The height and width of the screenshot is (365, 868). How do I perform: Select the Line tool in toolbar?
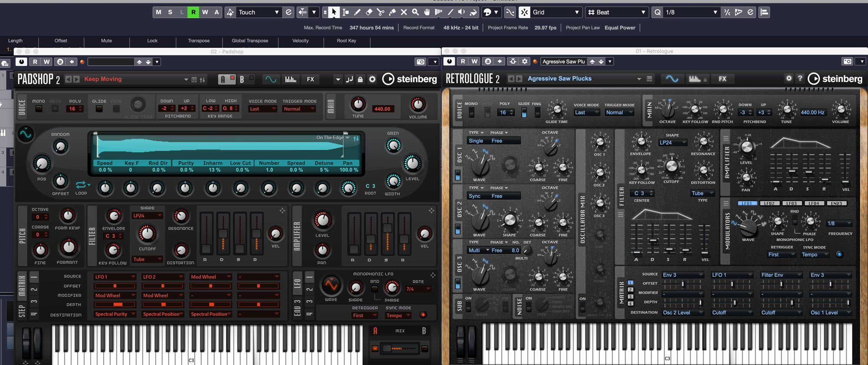point(450,12)
